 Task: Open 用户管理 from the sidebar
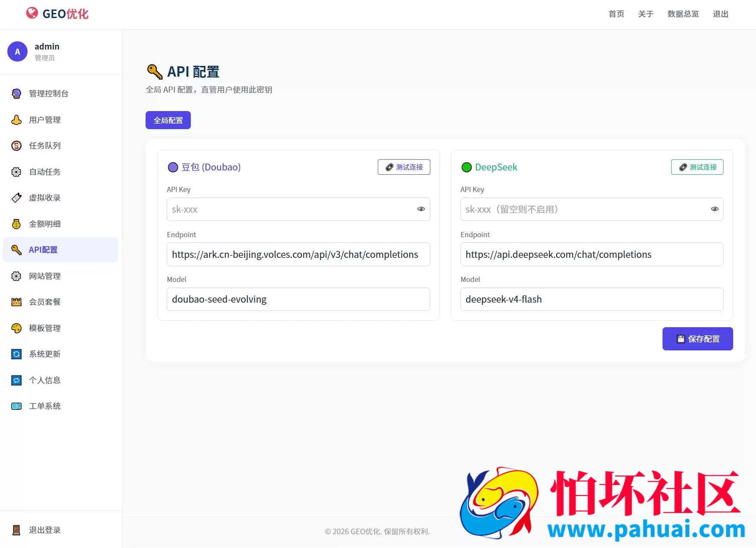[x=60, y=120]
